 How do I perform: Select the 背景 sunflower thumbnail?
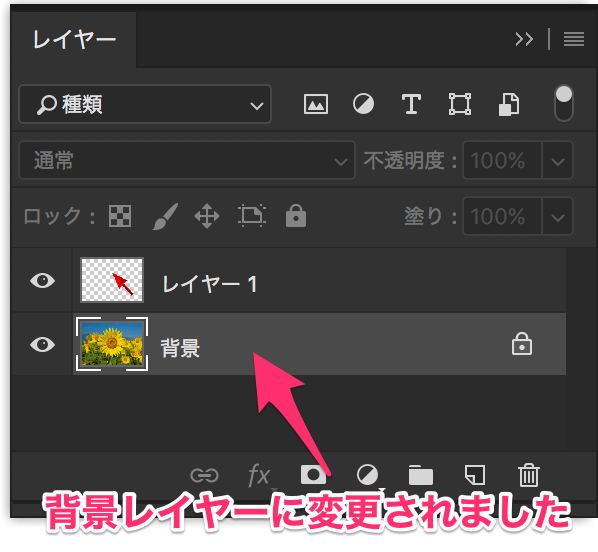(112, 344)
